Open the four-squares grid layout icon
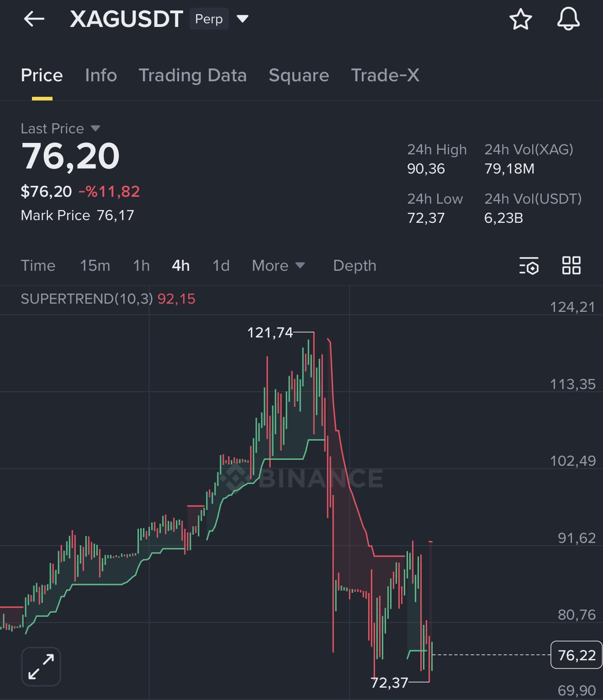 (571, 265)
